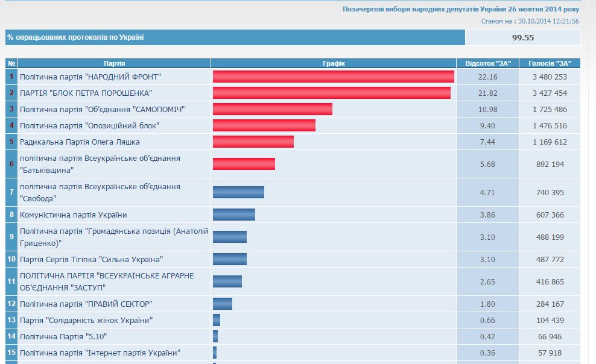Select party 'Свобода' name
596x364 pixels.
pos(100,192)
